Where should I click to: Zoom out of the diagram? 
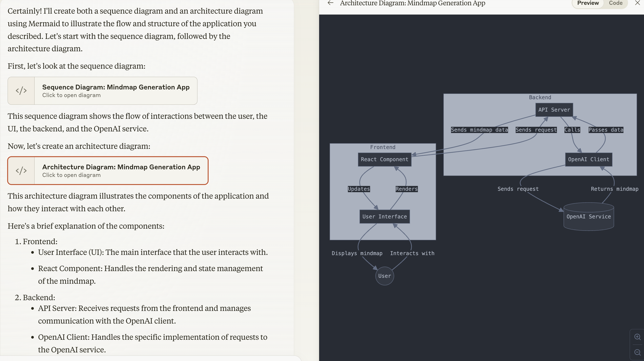tap(637, 352)
